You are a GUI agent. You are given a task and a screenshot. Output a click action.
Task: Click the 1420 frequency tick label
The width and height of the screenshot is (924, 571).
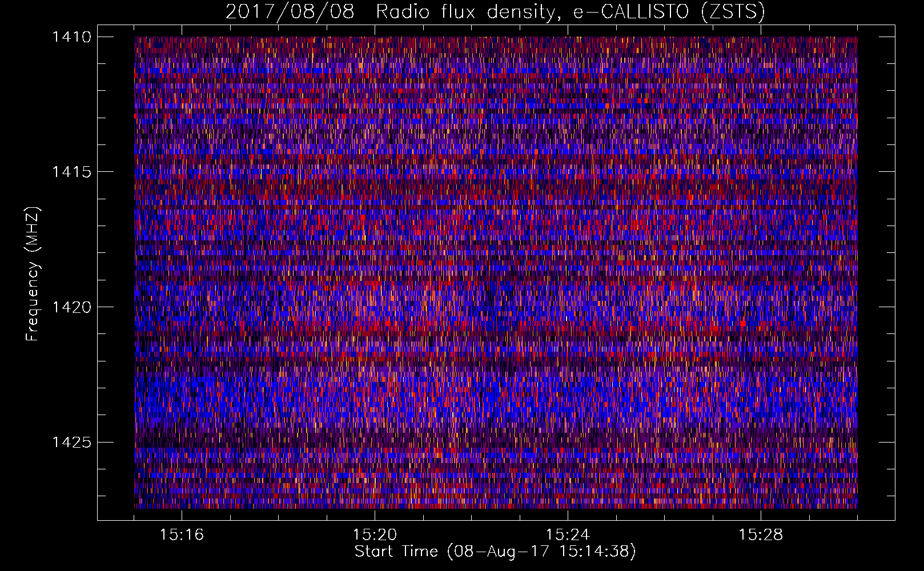click(x=71, y=307)
